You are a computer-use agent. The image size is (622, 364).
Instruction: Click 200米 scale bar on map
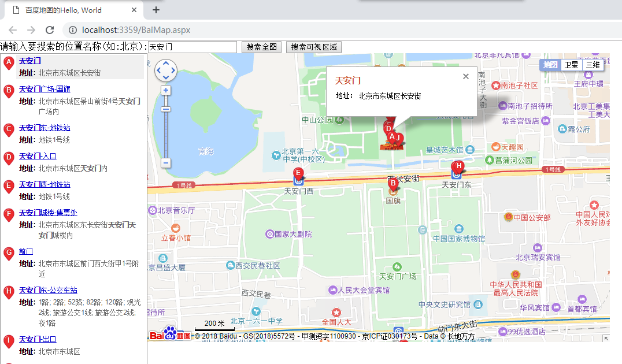(x=214, y=324)
